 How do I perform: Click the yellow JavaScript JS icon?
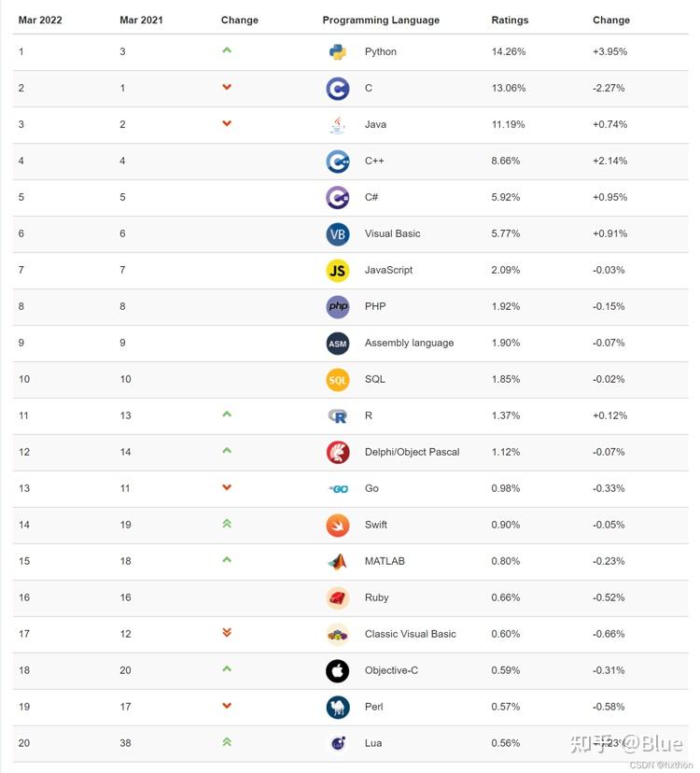338,271
